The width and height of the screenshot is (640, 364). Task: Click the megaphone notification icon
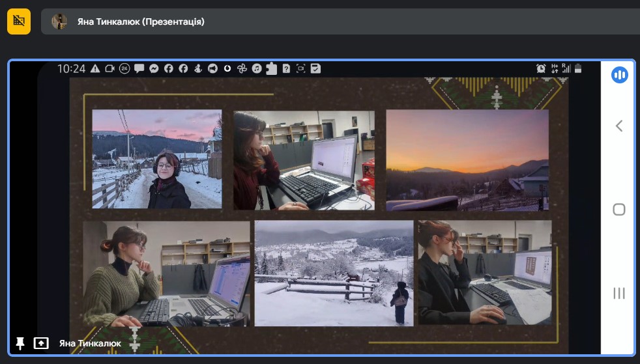click(x=212, y=68)
